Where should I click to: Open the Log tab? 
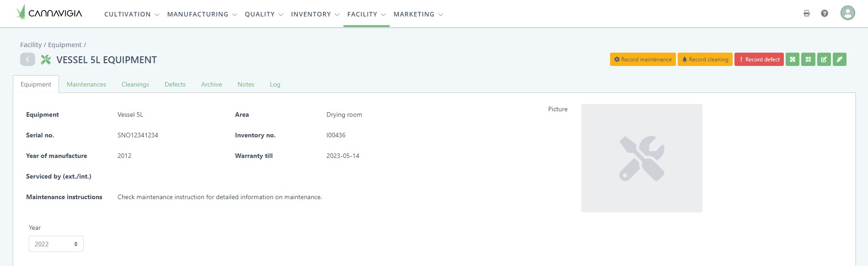pyautogui.click(x=275, y=84)
